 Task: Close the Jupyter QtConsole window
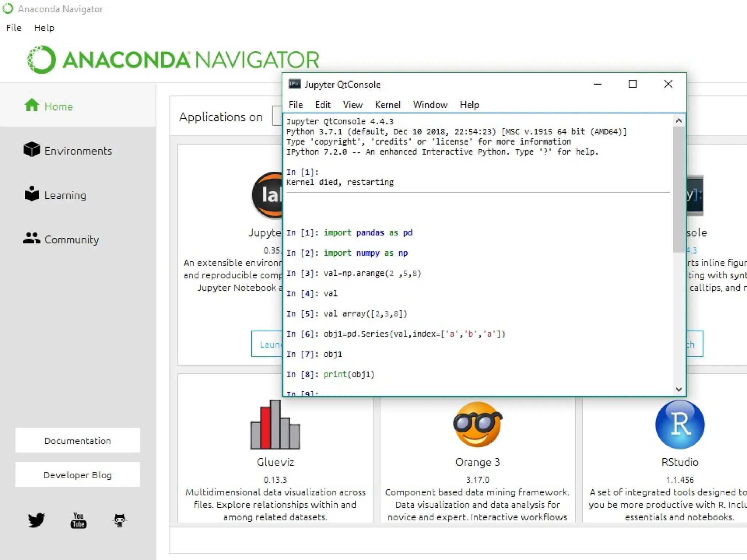pyautogui.click(x=668, y=84)
